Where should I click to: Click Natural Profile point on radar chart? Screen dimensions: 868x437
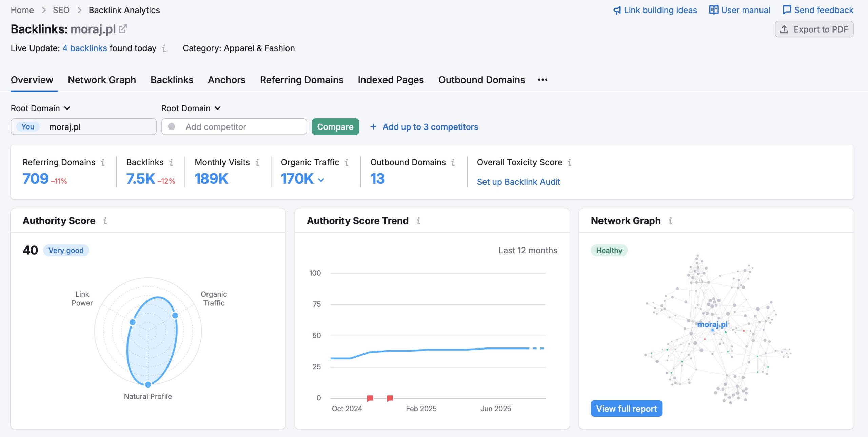[148, 384]
